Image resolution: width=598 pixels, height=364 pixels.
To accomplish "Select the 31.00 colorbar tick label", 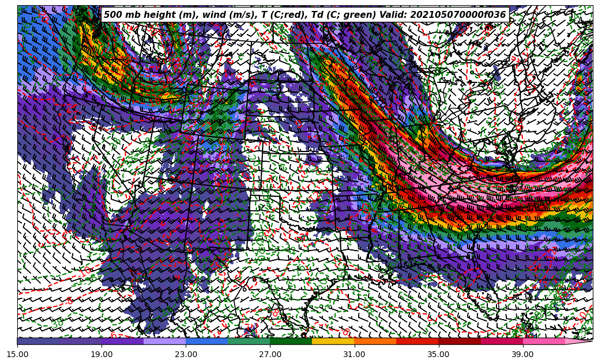I will tap(355, 355).
